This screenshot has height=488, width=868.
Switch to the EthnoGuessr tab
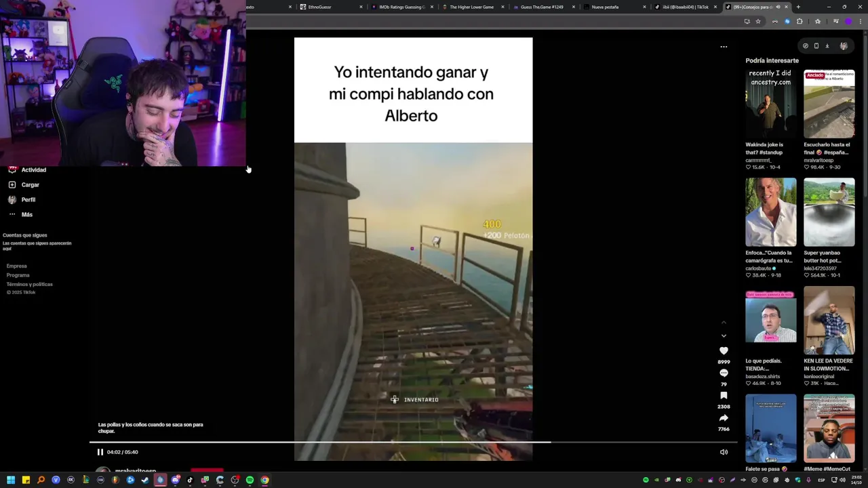pos(329,7)
